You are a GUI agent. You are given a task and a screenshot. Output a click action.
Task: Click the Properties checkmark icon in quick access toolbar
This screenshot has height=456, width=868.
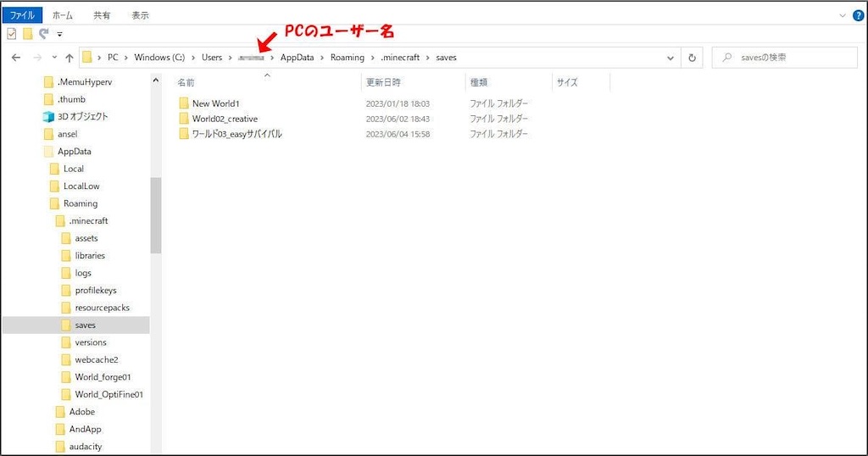coord(12,34)
